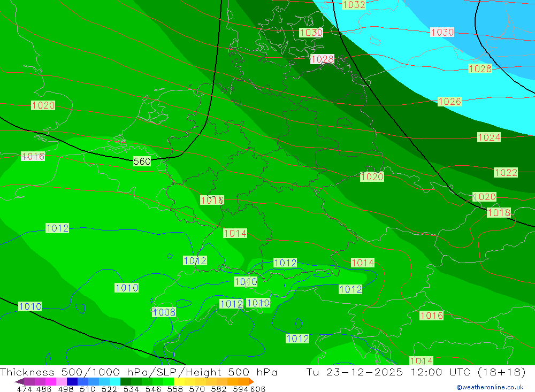Select the 498 legend value
This screenshot has width=535, height=392.
click(x=66, y=389)
